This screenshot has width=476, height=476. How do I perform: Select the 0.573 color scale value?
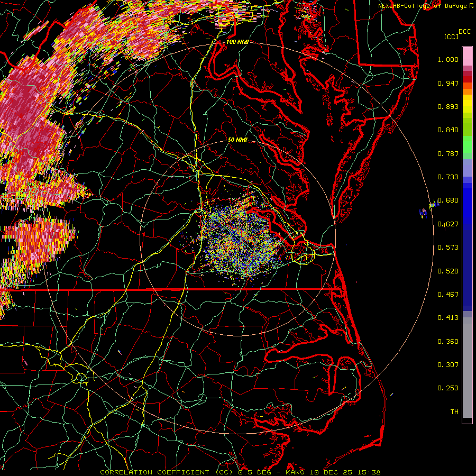click(448, 248)
